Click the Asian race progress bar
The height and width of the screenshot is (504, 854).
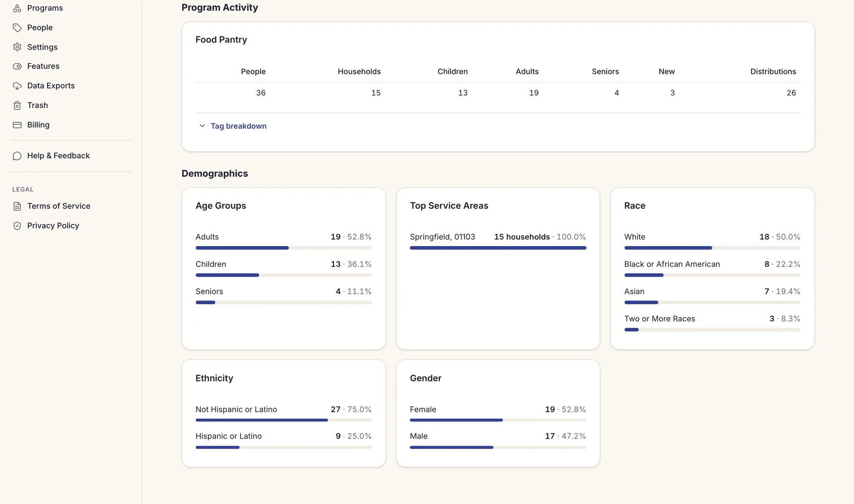(712, 302)
